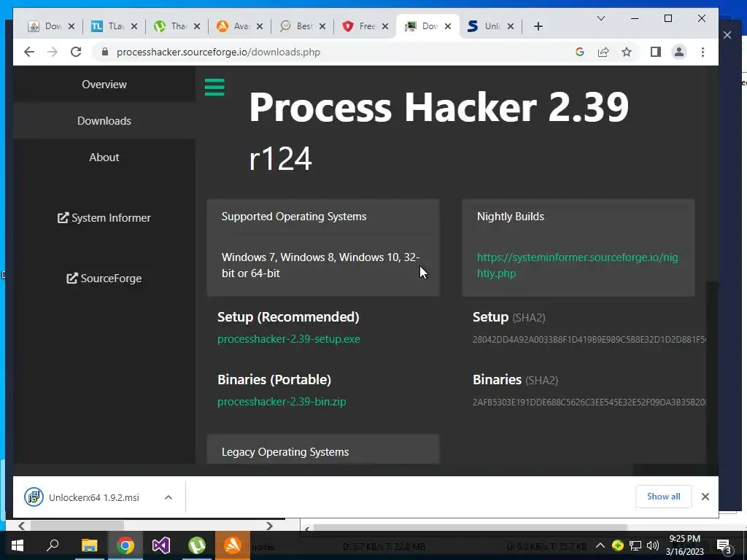Click the green hamburger menu icon
The image size is (747, 560).
214,87
